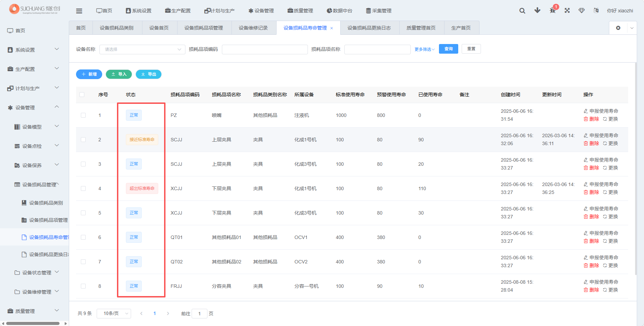Image resolution: width=644 pixels, height=326 pixels.
Task: Open the 10条/页 page size dropdown
Action: 114,314
